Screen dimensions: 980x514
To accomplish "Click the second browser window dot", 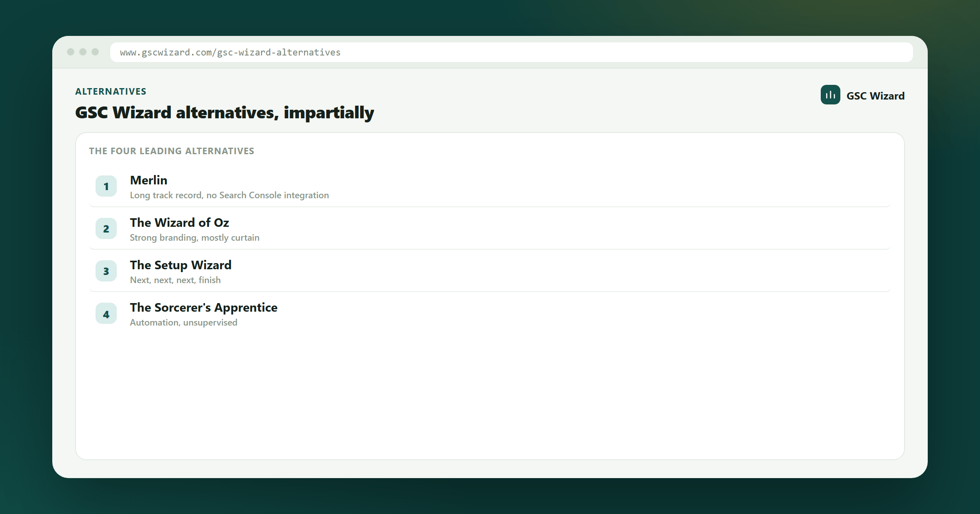I will [x=83, y=52].
